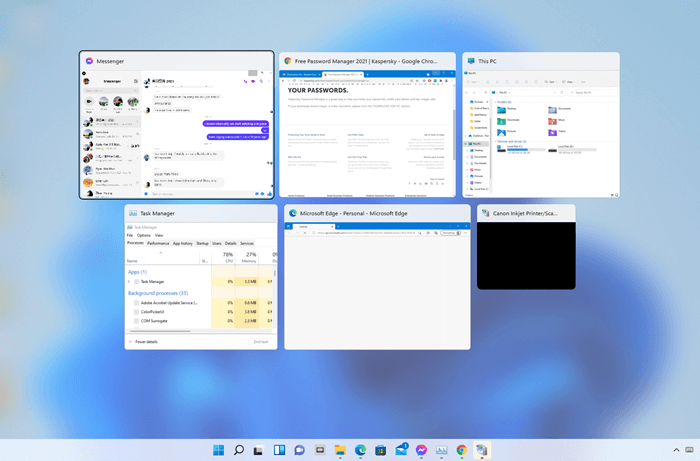Launch Teams Chat from the taskbar
Viewport: 700px width, 461px height.
pyautogui.click(x=299, y=450)
